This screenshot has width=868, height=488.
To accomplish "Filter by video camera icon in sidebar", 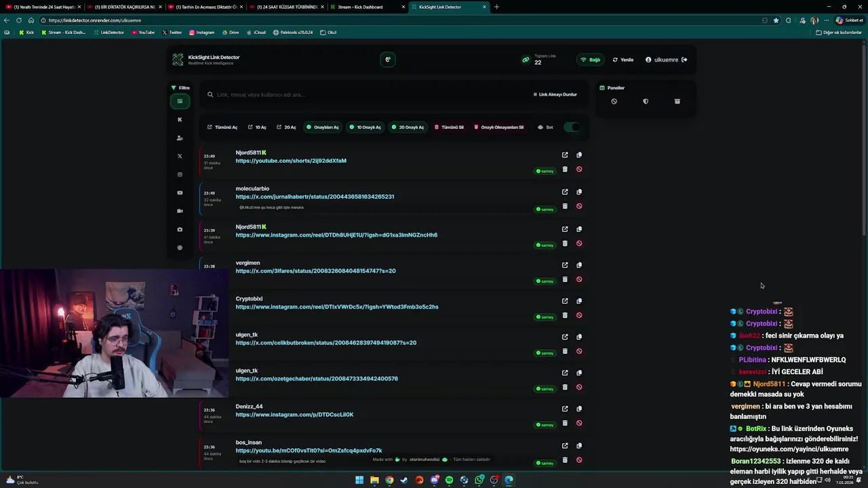I will click(180, 211).
